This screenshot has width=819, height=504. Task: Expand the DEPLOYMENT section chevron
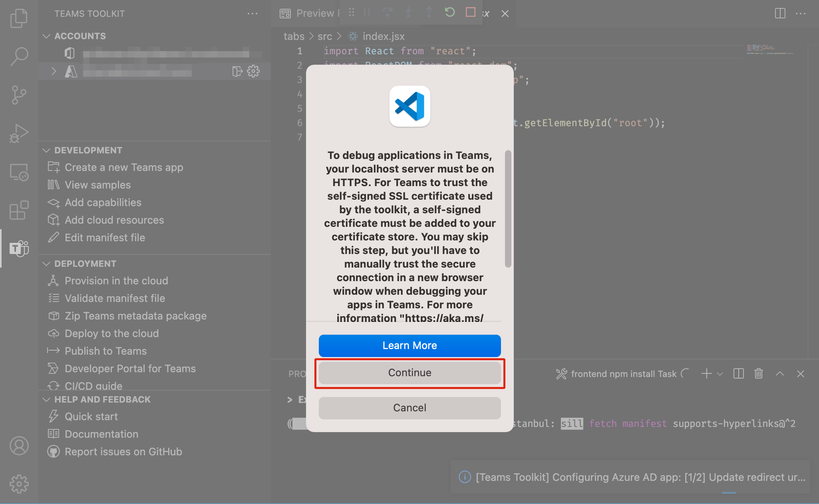pos(46,264)
